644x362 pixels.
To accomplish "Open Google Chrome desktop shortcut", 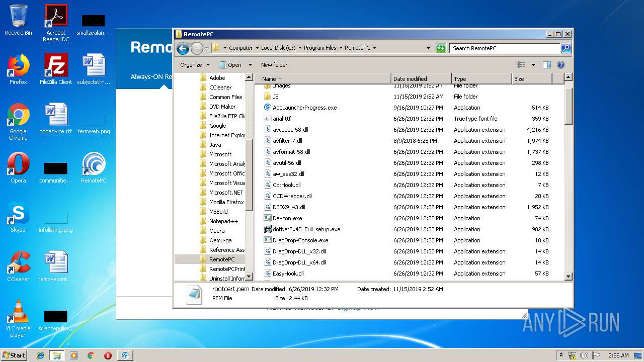I will tap(18, 122).
